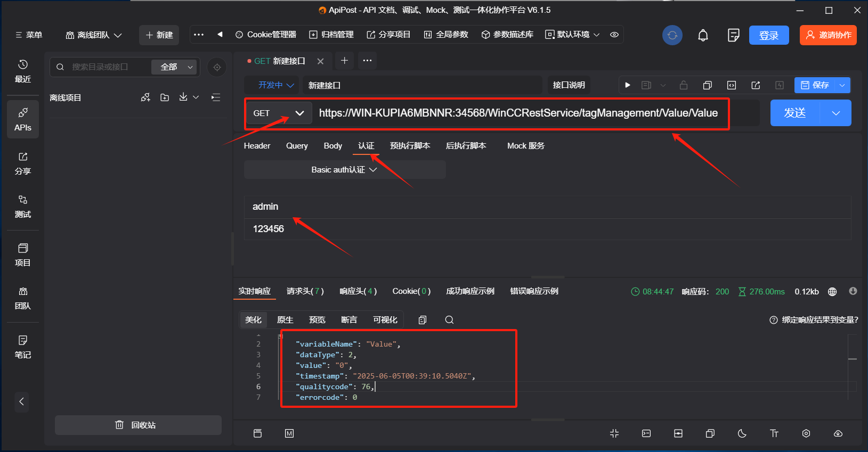
Task: Open 分享 in the sidebar
Action: point(23,163)
